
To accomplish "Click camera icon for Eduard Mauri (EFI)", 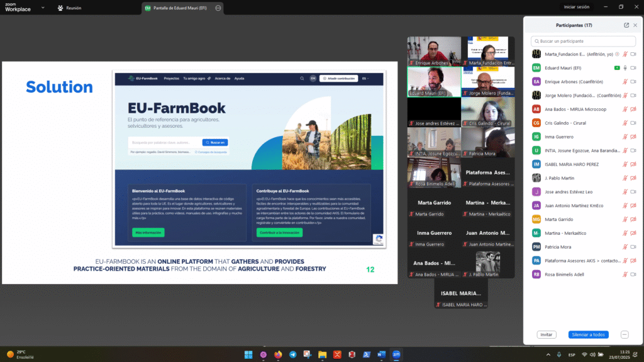I will coord(633,68).
